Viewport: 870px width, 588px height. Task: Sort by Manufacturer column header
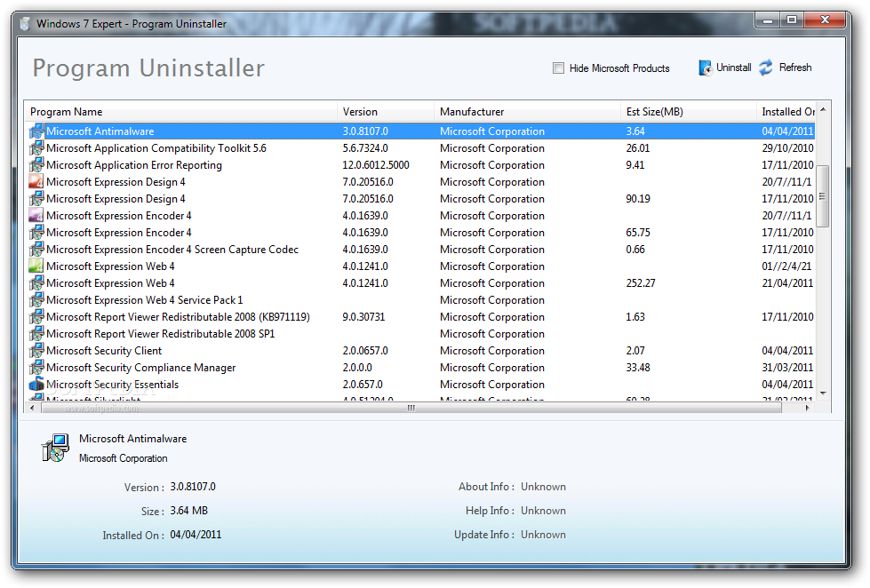point(527,112)
